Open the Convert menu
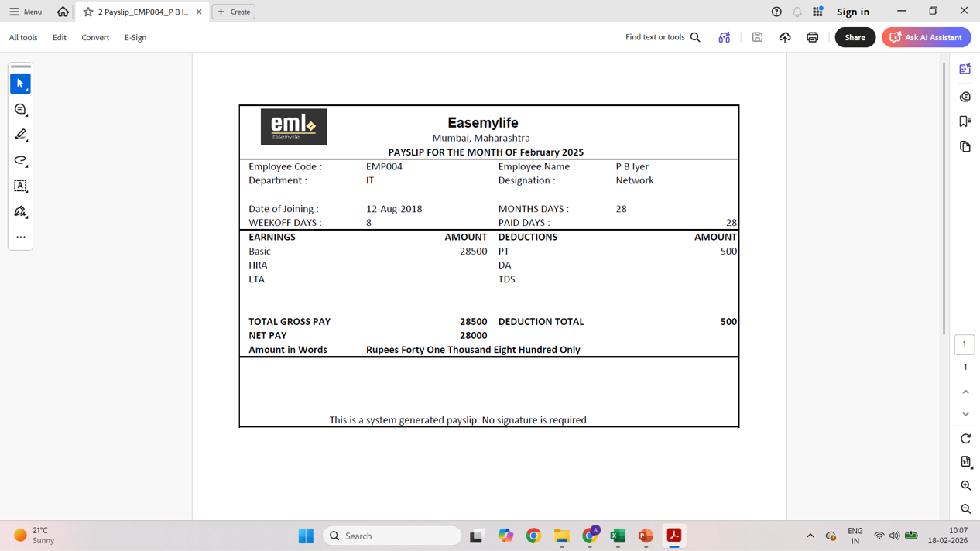This screenshot has height=551, width=980. click(x=95, y=37)
